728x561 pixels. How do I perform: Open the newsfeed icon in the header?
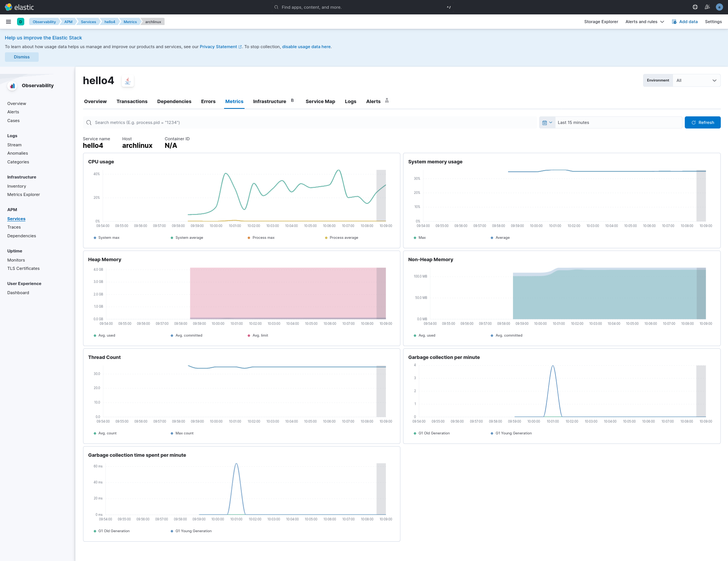point(707,7)
